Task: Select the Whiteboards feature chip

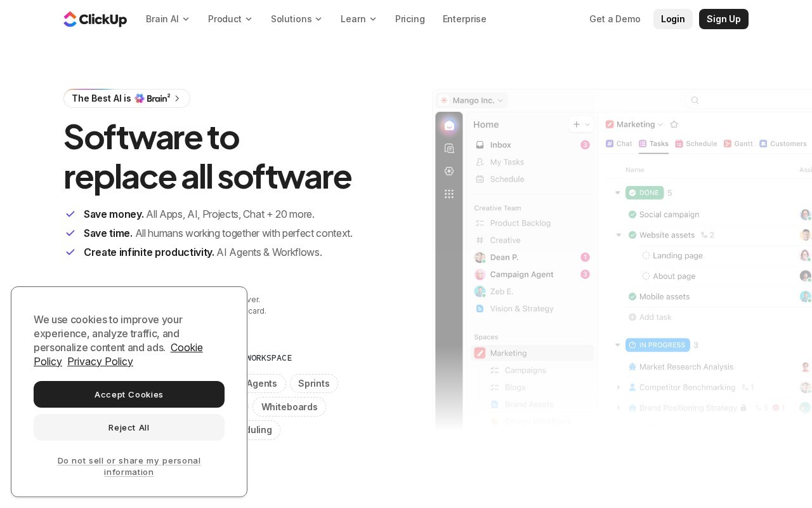Action: point(289,407)
